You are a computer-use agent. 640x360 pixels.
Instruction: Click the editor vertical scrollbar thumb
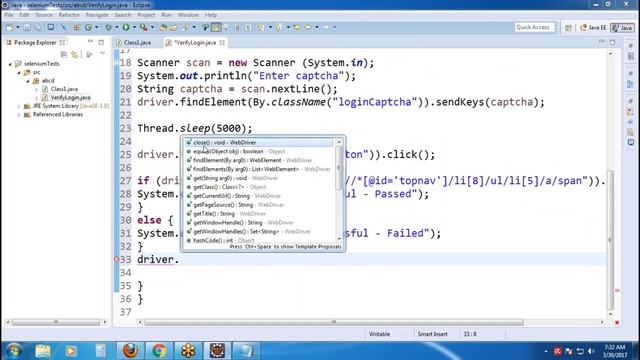(x=610, y=240)
